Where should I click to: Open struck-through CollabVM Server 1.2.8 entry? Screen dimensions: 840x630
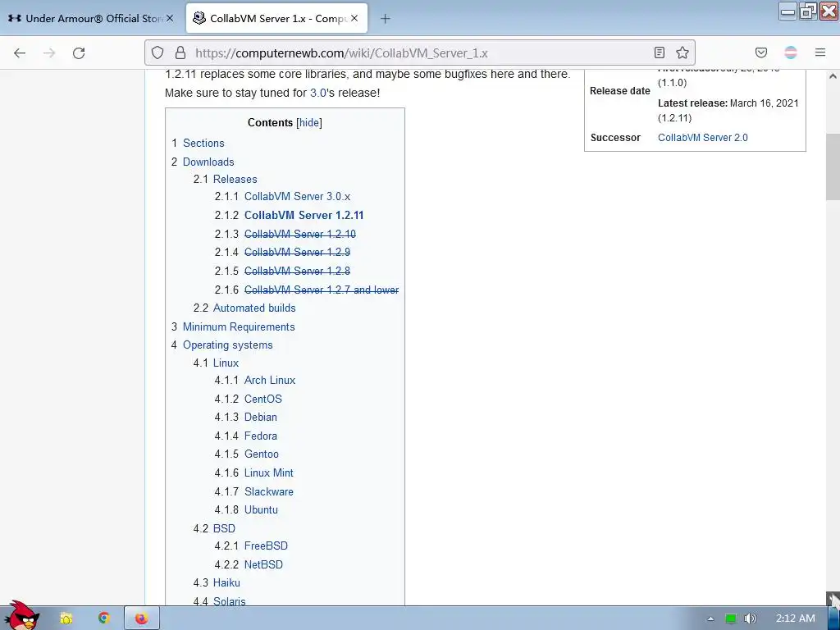point(297,271)
